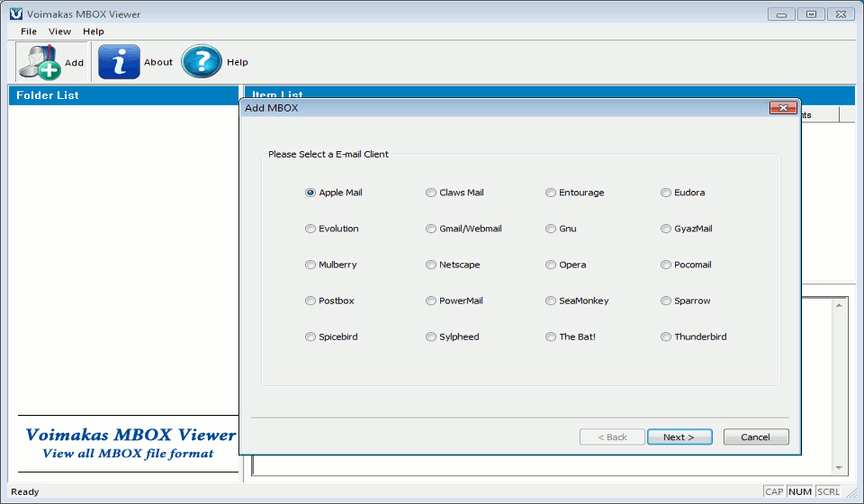Pick the Gnu radio button
864x504 pixels.
pyautogui.click(x=551, y=229)
